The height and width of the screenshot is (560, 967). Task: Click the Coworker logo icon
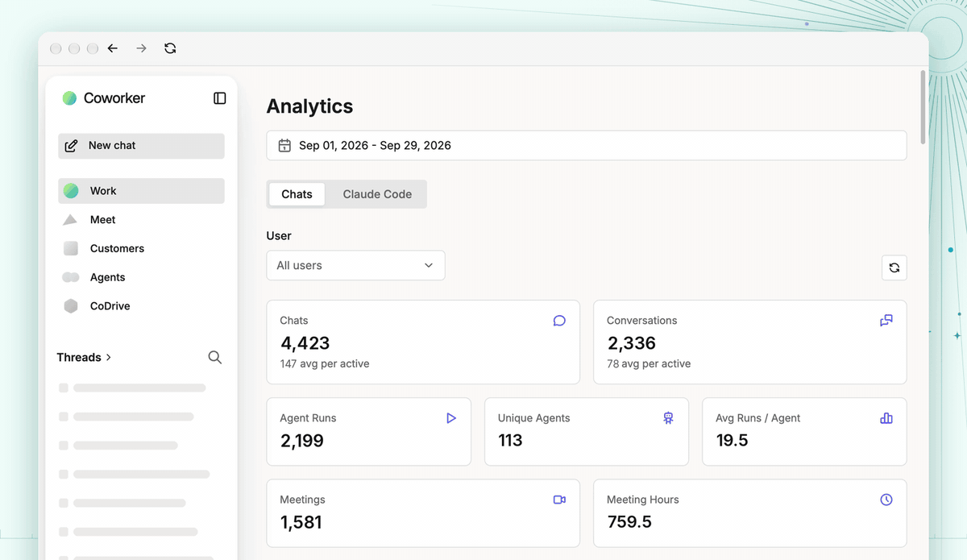(69, 98)
